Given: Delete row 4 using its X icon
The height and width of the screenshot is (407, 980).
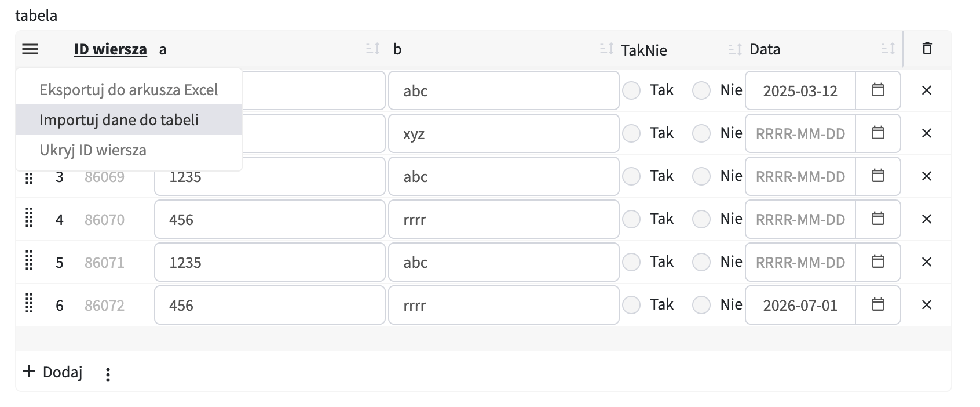Looking at the screenshot, I should [927, 219].
